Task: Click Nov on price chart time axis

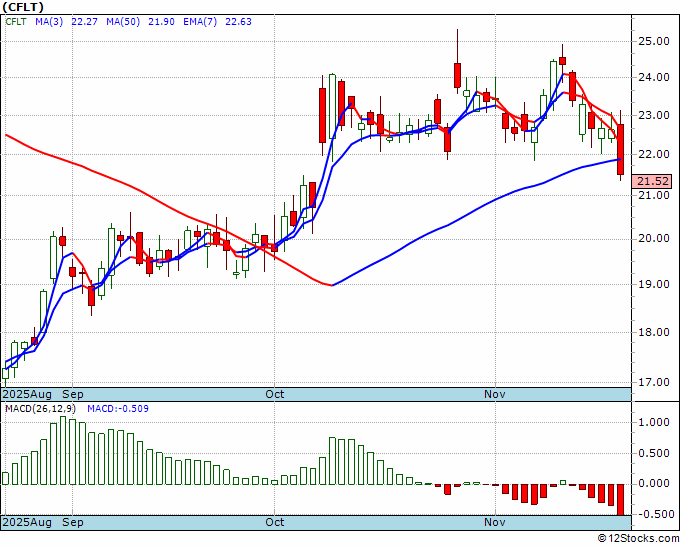Action: [x=495, y=394]
